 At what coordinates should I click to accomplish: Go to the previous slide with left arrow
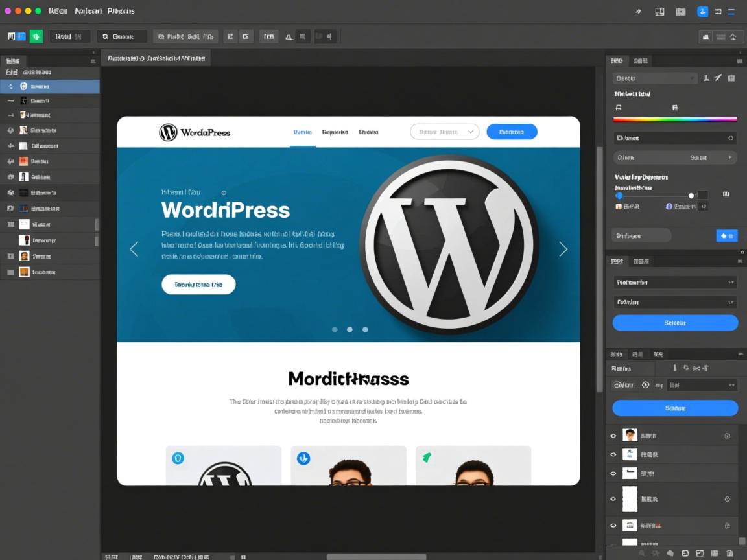tap(134, 249)
